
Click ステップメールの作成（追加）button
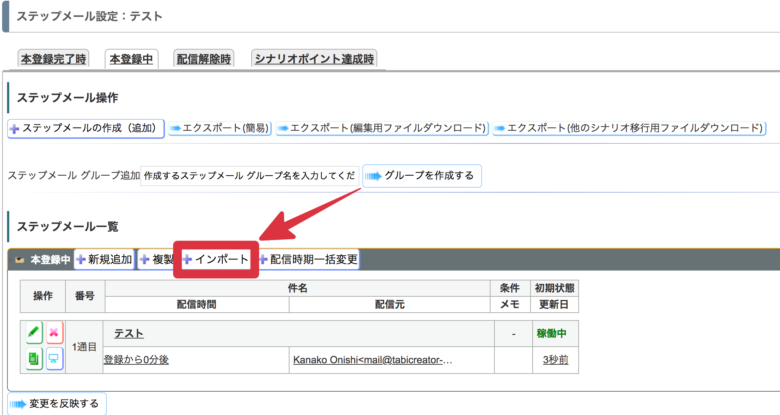point(86,128)
